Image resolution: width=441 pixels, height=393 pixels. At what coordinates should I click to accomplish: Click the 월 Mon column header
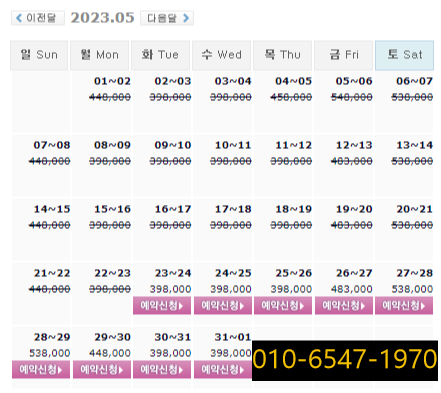pyautogui.click(x=100, y=55)
